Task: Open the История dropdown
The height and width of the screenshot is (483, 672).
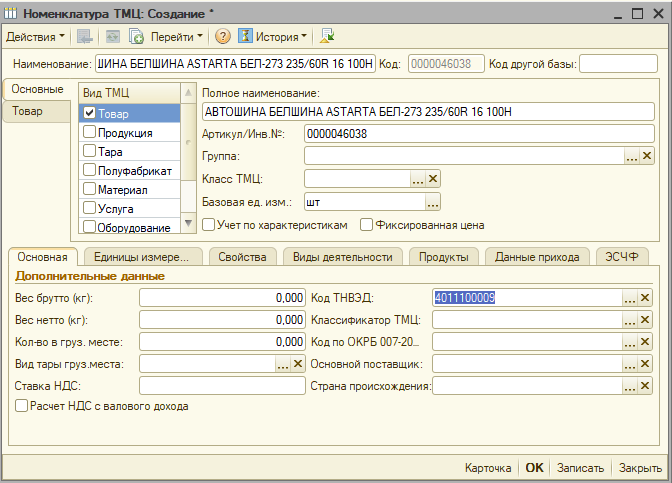Action: pos(276,37)
